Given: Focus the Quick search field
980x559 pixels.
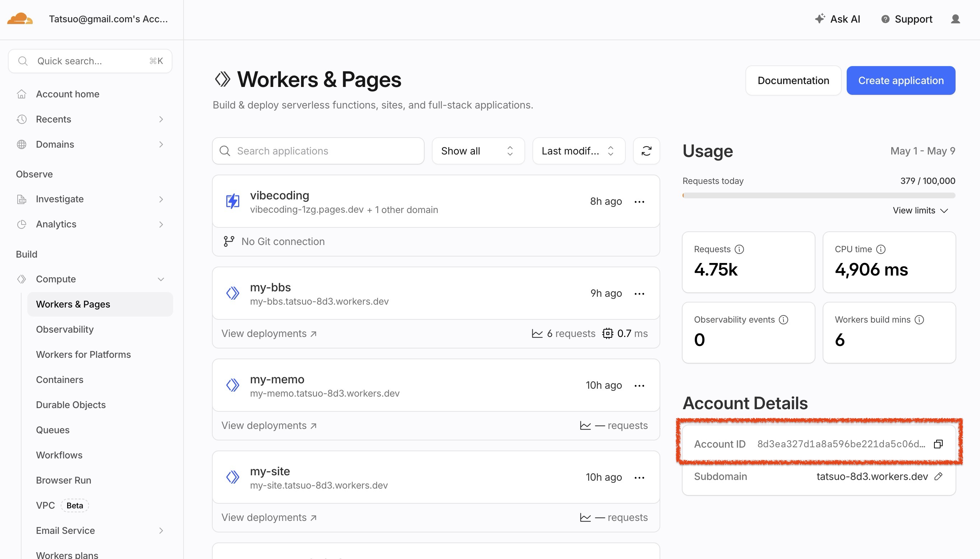Looking at the screenshot, I should click(90, 61).
